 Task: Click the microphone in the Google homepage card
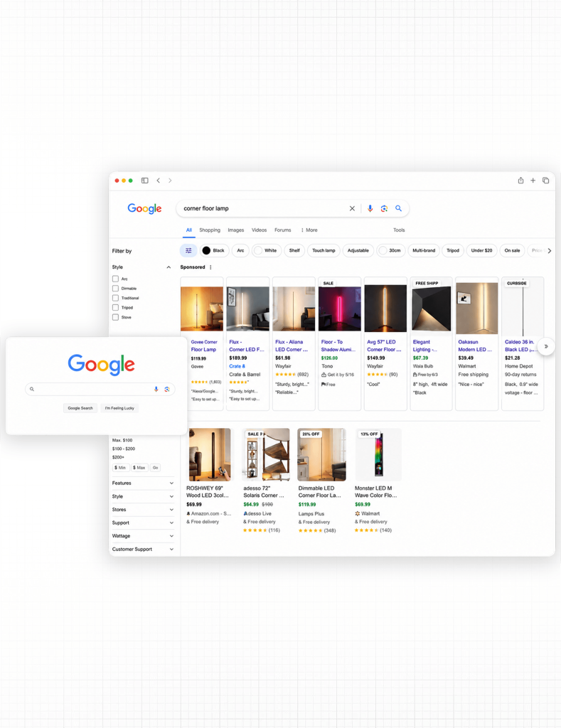click(156, 389)
